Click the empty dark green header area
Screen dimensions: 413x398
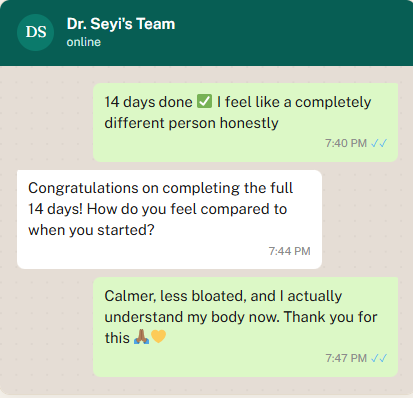[293, 33]
